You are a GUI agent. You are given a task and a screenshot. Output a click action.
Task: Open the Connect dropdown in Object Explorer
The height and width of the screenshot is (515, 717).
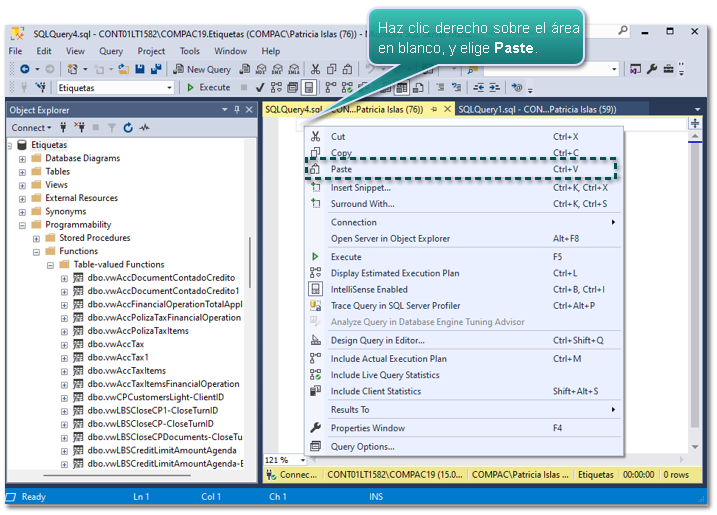pyautogui.click(x=31, y=128)
